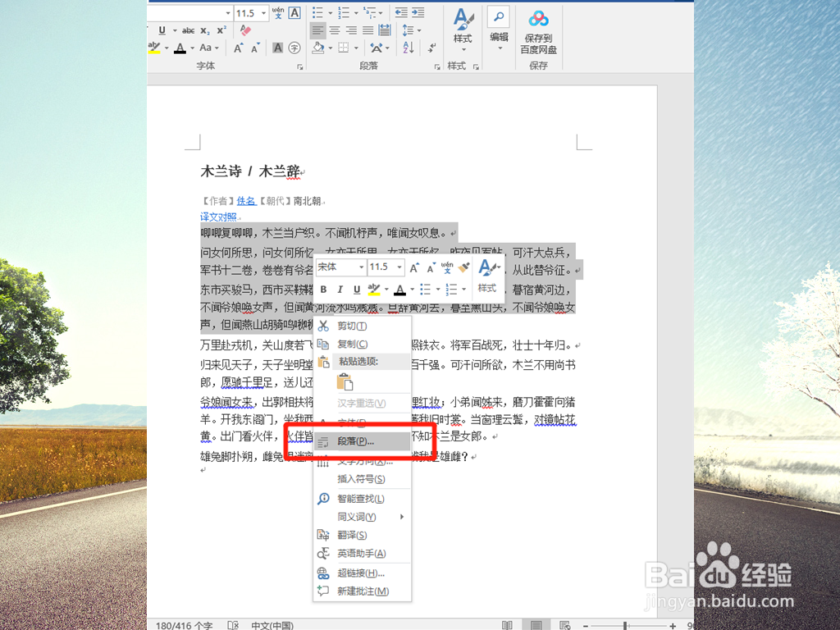Open mini toolbar 宋体 font dropdown
840x630 pixels.
coord(361,267)
